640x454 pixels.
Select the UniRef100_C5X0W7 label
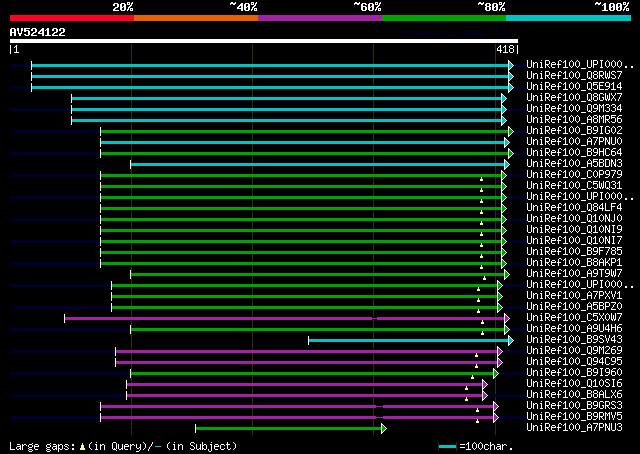pos(574,318)
